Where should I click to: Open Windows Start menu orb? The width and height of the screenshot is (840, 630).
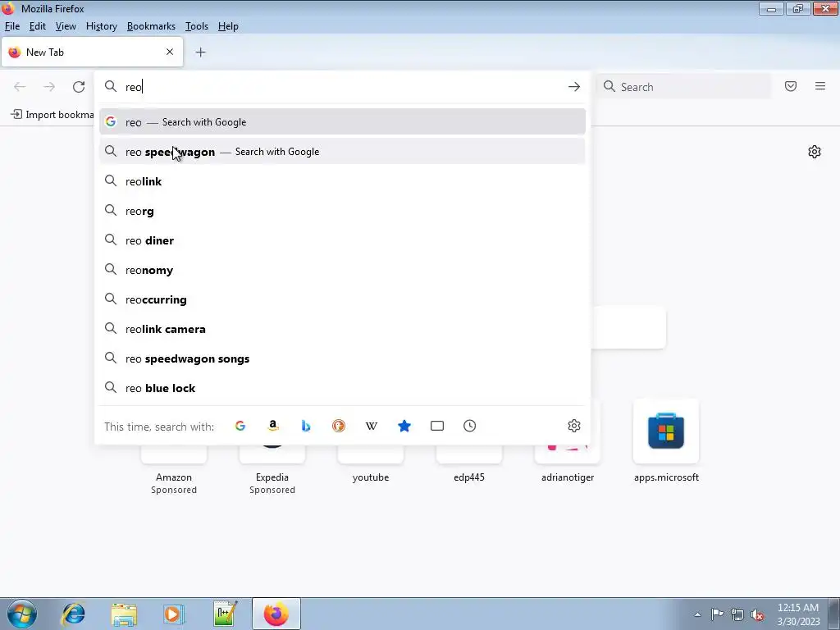click(x=21, y=614)
